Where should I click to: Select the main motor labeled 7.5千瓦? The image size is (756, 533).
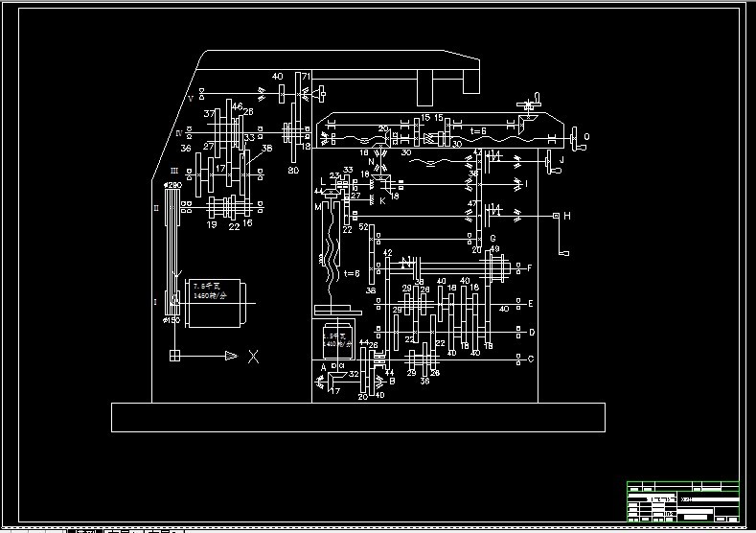(x=215, y=303)
